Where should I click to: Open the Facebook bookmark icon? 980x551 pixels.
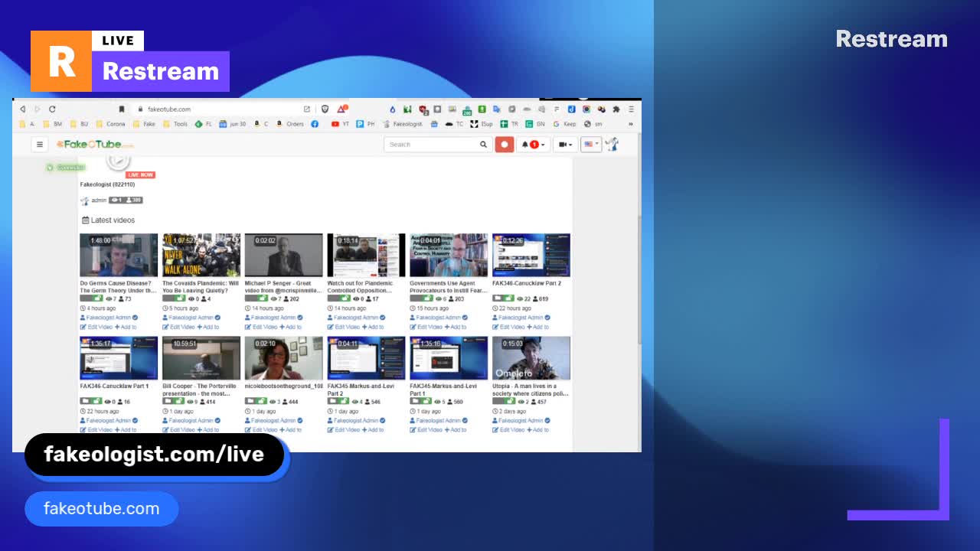tap(315, 124)
